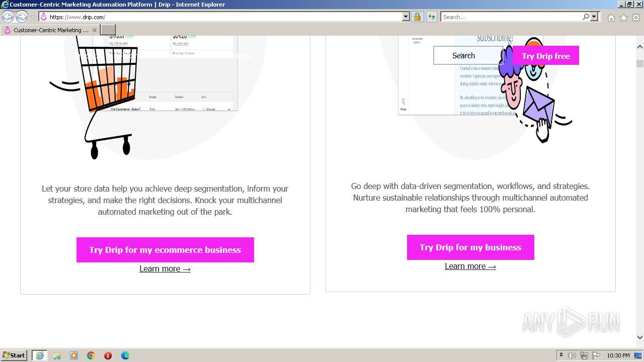Open a new blank tab
644x362 pixels.
point(108,30)
